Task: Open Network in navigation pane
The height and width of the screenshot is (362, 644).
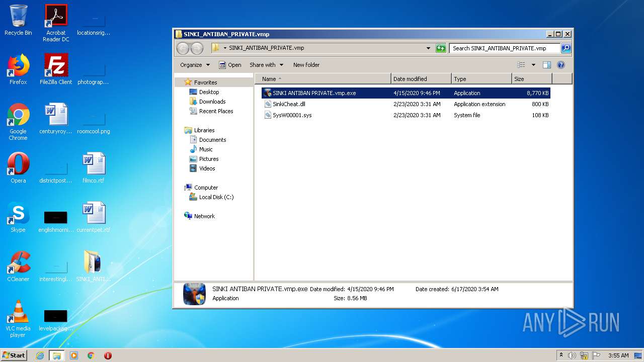Action: [x=204, y=216]
